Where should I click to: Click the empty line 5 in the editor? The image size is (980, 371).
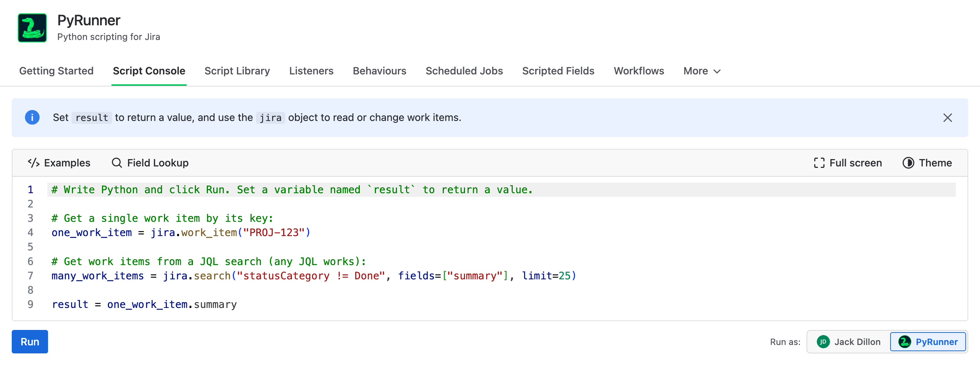tap(501, 247)
